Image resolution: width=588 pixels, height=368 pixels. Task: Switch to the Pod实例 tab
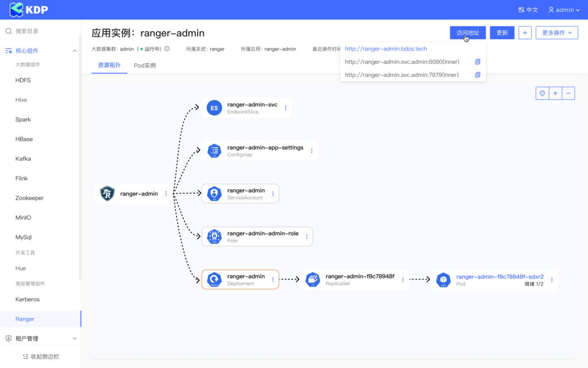click(x=145, y=66)
